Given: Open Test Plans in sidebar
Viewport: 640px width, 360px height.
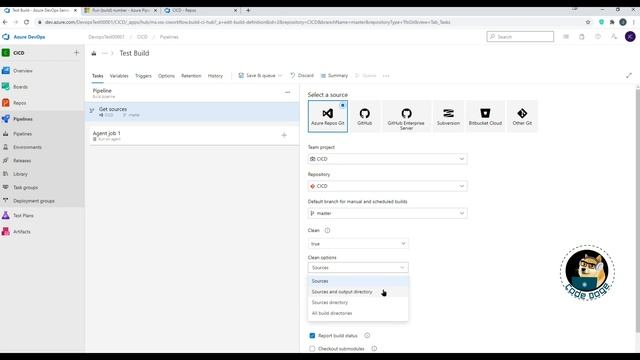Looking at the screenshot, I should 23,215.
